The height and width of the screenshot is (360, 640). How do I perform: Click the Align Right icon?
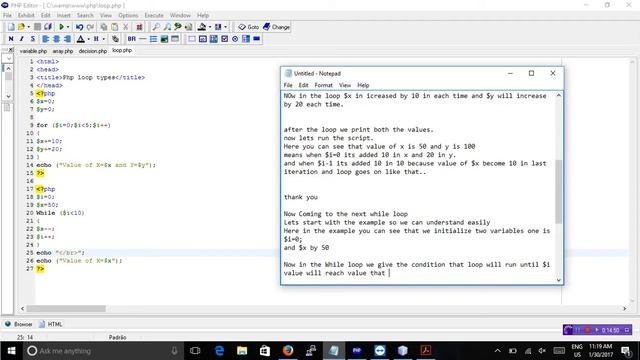[x=67, y=39]
